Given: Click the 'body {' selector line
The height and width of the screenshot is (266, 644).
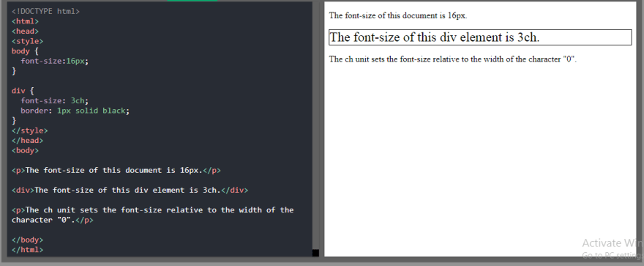Looking at the screenshot, I should (x=25, y=51).
